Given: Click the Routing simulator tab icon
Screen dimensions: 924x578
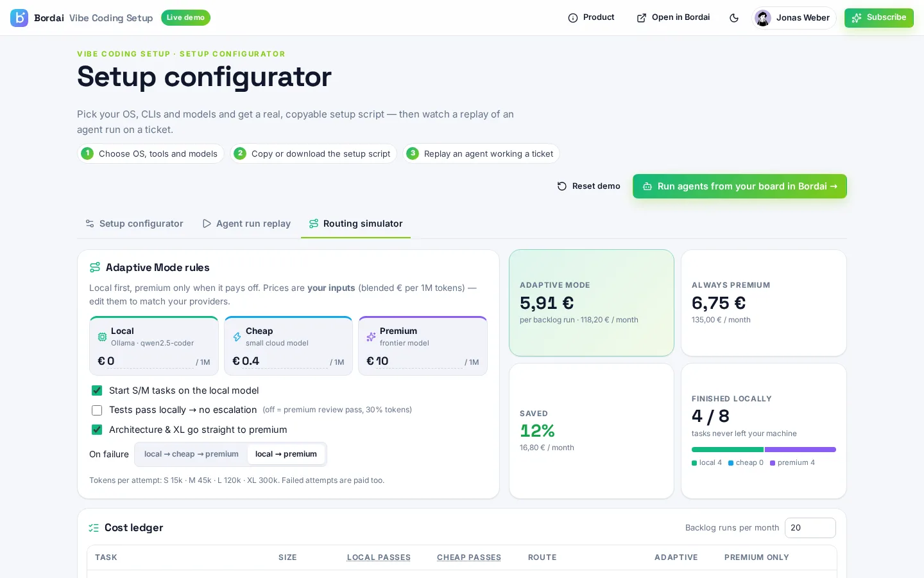Looking at the screenshot, I should click(x=314, y=223).
